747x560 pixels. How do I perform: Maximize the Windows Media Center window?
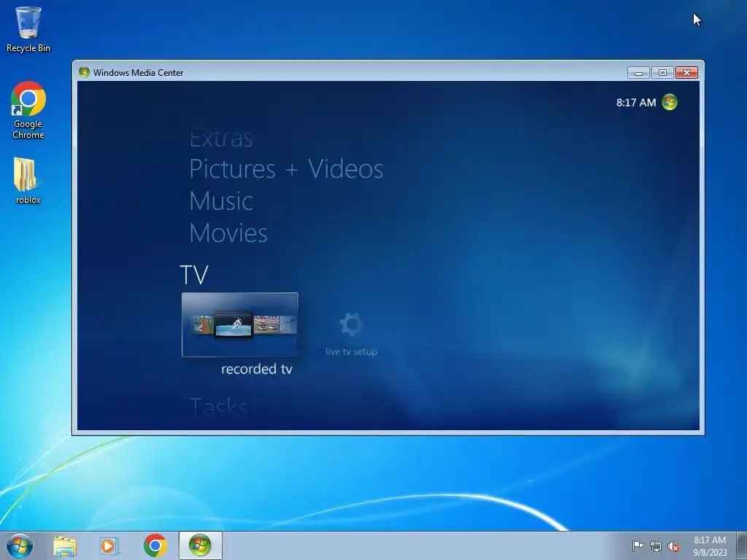[x=662, y=72]
